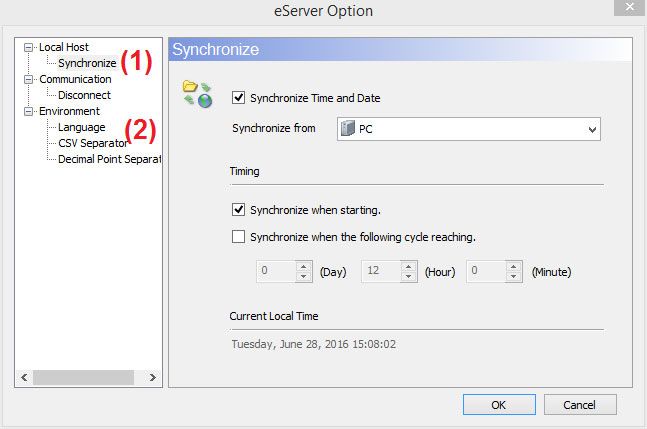Disable Synchronize when starting checkbox
Image resolution: width=647 pixels, height=429 pixels.
(238, 210)
